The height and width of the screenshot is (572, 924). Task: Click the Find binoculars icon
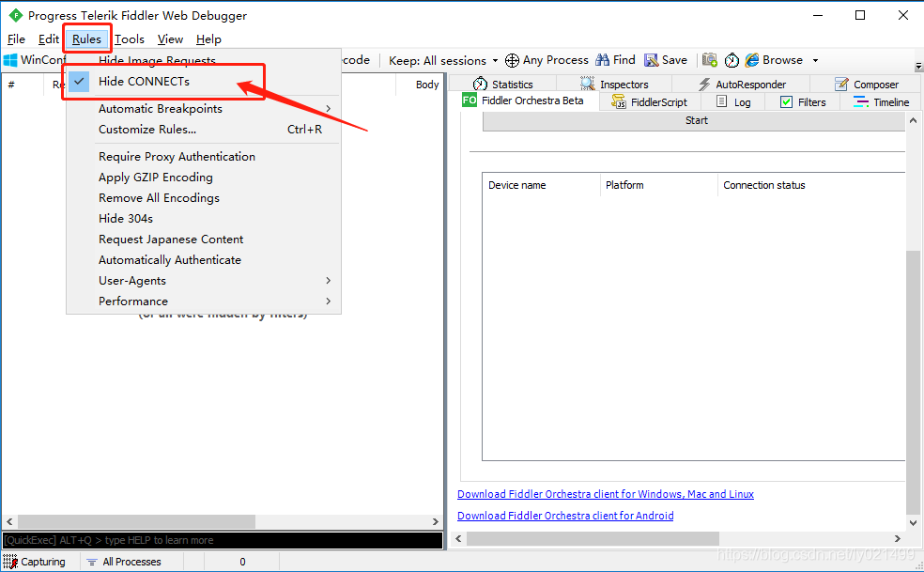602,59
